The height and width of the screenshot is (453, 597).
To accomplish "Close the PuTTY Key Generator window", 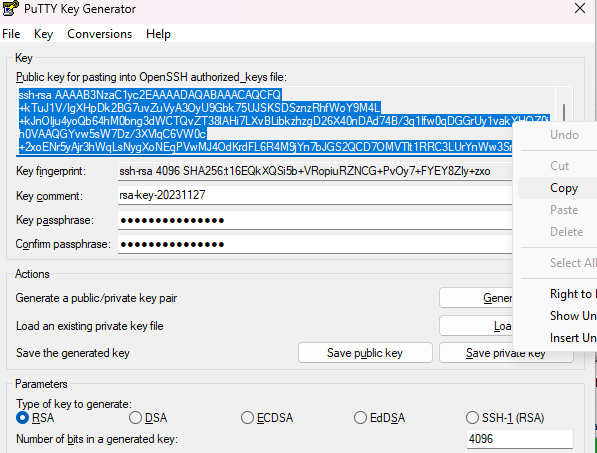I will click(x=580, y=8).
